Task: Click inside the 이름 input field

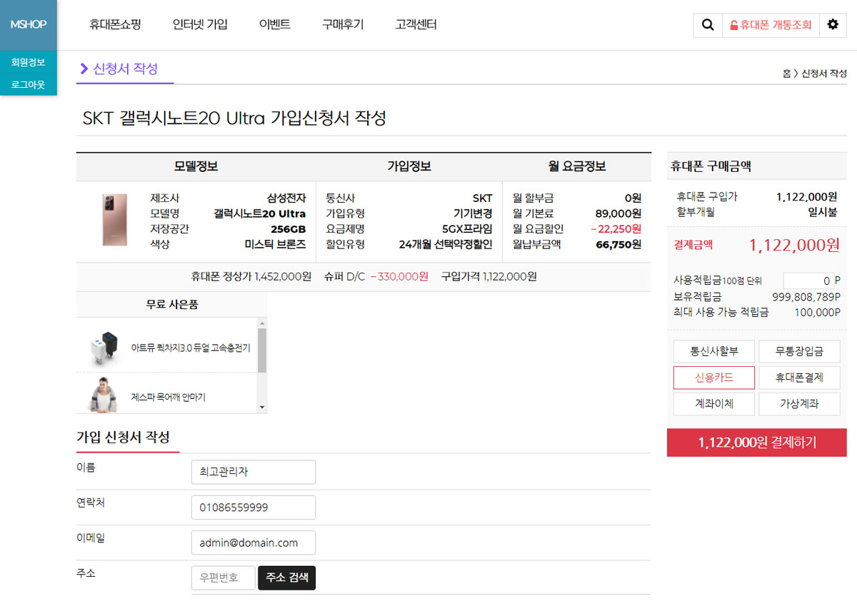Action: (x=253, y=472)
